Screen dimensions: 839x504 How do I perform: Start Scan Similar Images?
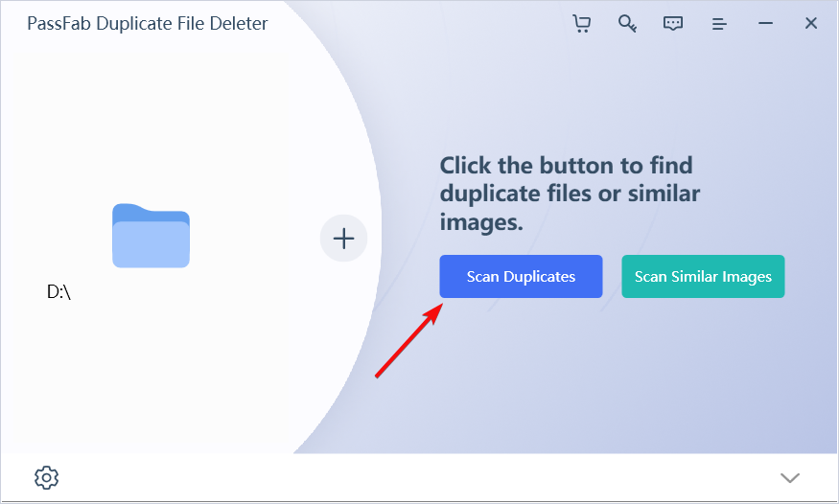(703, 276)
